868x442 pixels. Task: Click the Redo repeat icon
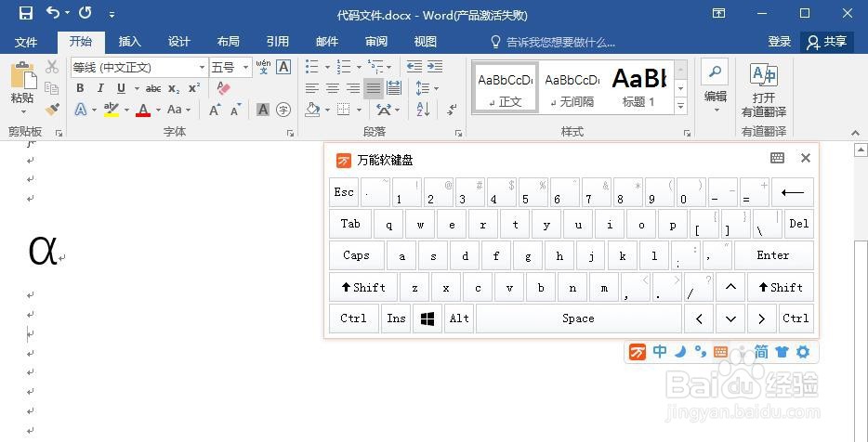[85, 12]
